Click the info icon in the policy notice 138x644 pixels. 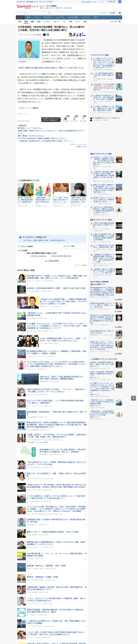tap(20, 237)
